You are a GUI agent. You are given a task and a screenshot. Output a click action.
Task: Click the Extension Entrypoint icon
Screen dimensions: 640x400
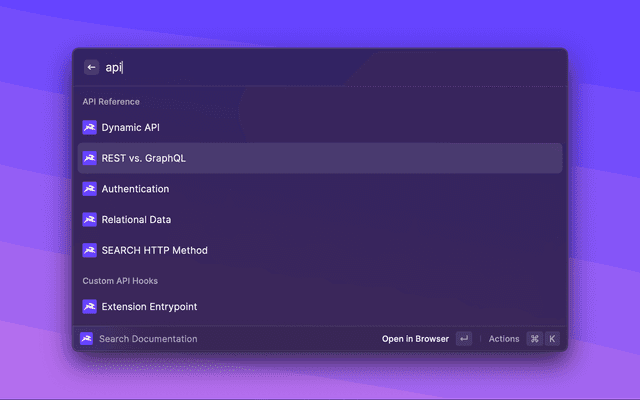pyautogui.click(x=89, y=307)
